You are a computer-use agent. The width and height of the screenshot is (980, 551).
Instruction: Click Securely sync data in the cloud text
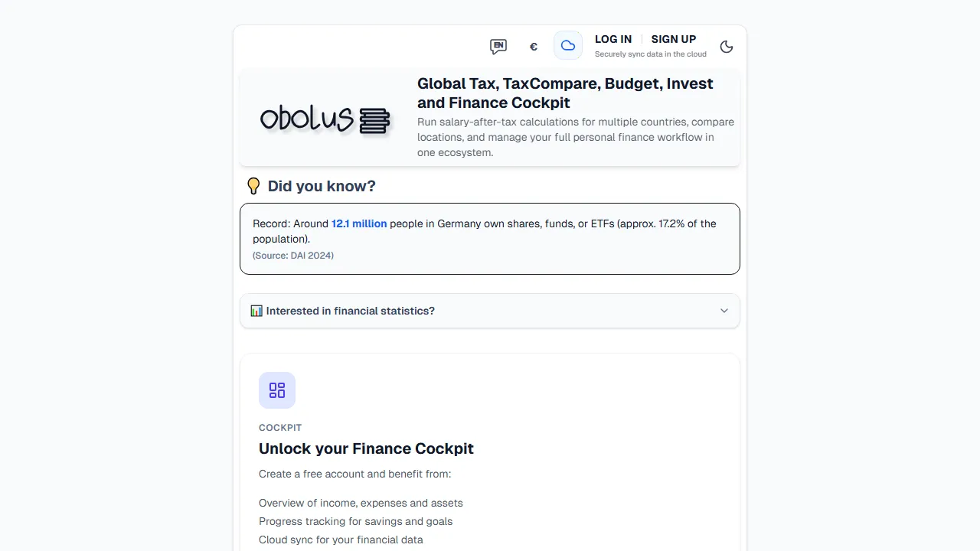(x=650, y=54)
